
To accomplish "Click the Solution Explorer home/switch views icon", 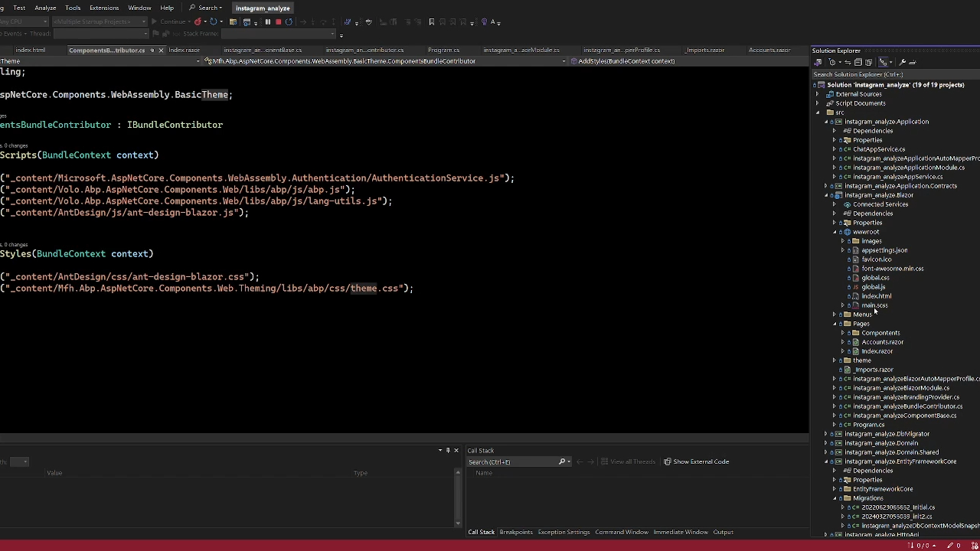I will [818, 63].
